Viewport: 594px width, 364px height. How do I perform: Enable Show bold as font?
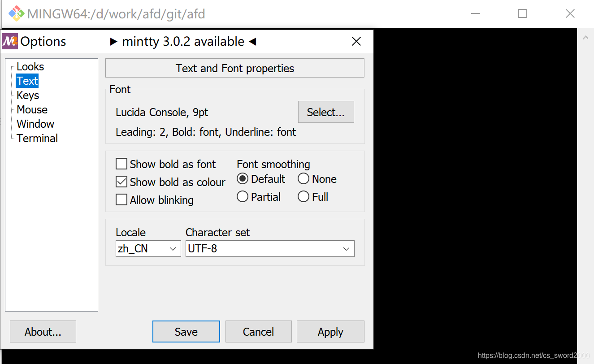pyautogui.click(x=166, y=164)
